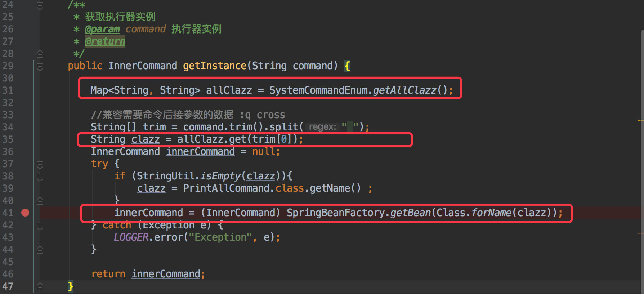Click the "Exception" string literal
Image resolution: width=644 pixels, height=294 pixels.
(220, 237)
